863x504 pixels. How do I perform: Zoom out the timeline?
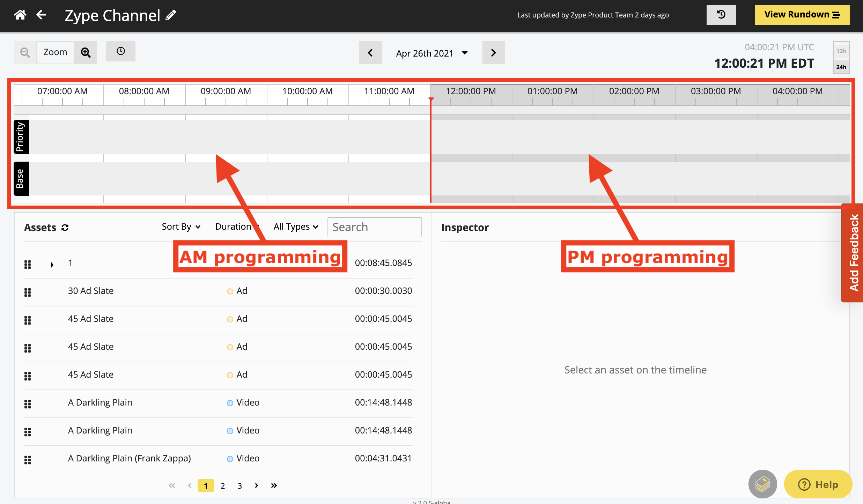(25, 52)
